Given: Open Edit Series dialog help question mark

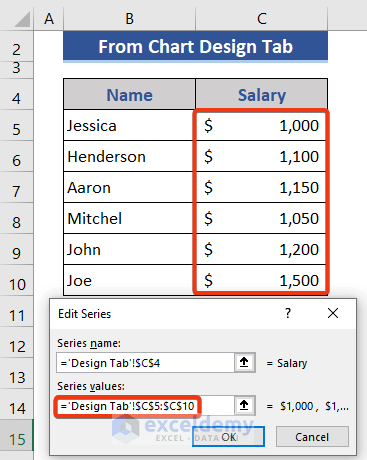Looking at the screenshot, I should pyautogui.click(x=288, y=313).
